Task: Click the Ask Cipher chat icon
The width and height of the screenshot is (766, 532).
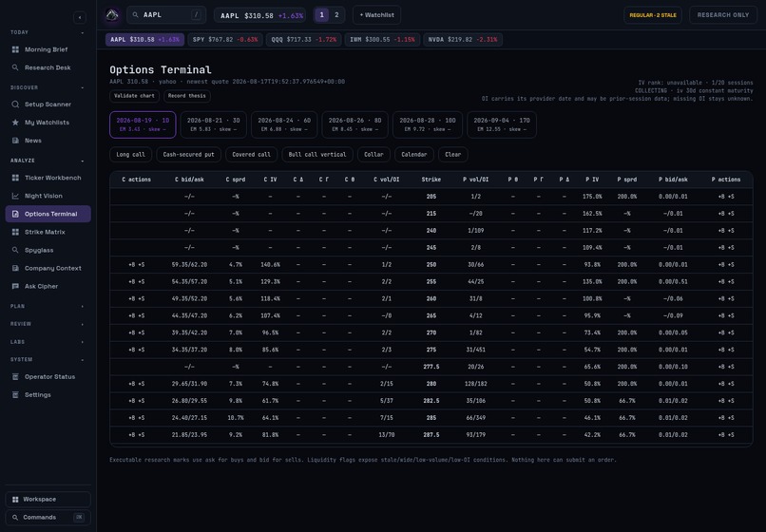Action: [15, 286]
